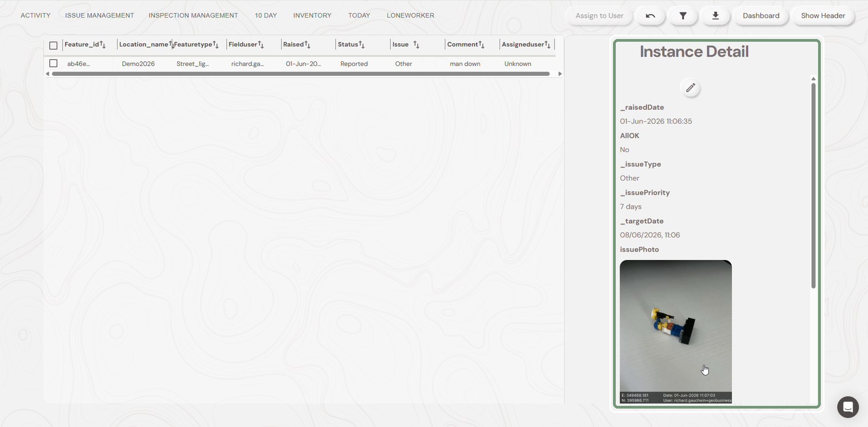
Task: Click the 'Unknown' assigned user cell
Action: [518, 64]
